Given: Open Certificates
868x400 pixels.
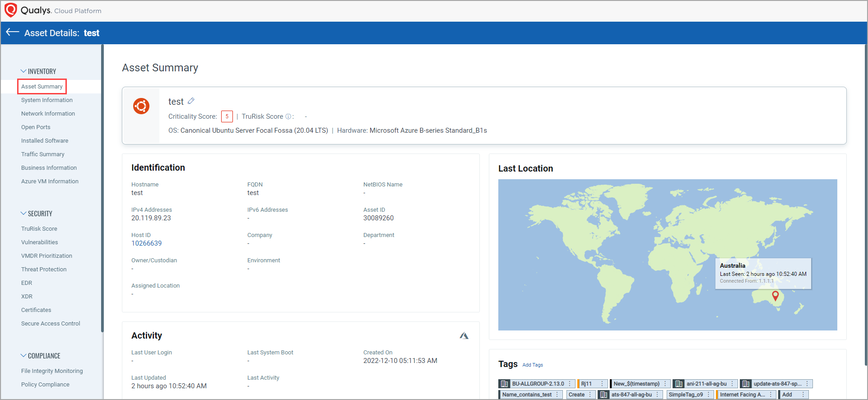Looking at the screenshot, I should tap(36, 310).
